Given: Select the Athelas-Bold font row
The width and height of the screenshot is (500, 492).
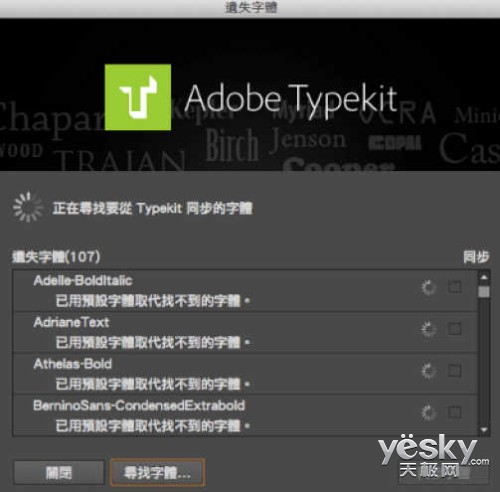Looking at the screenshot, I should click(x=245, y=374).
